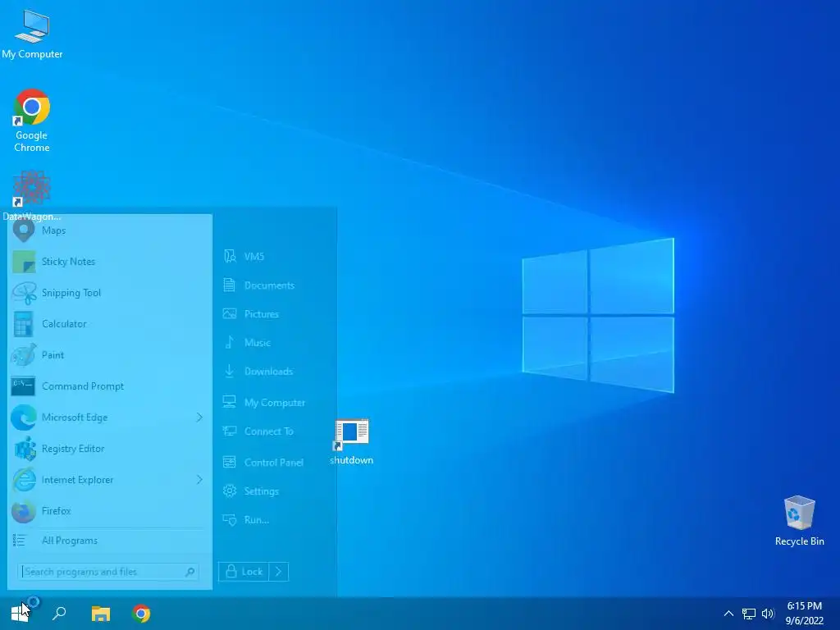Open Paint from the Start menu

(x=109, y=354)
